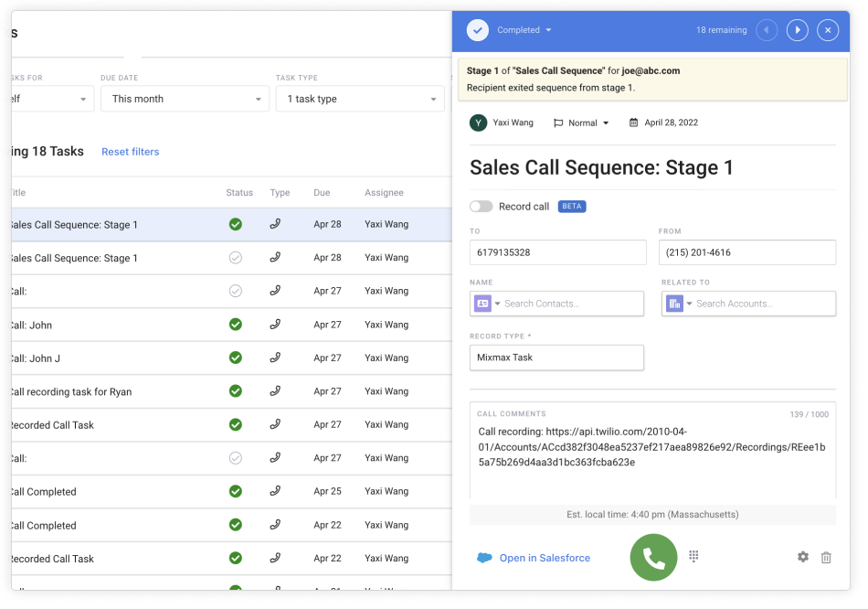Toggle status check for Call: John J
Screen dimensions: 868x609
click(x=235, y=358)
